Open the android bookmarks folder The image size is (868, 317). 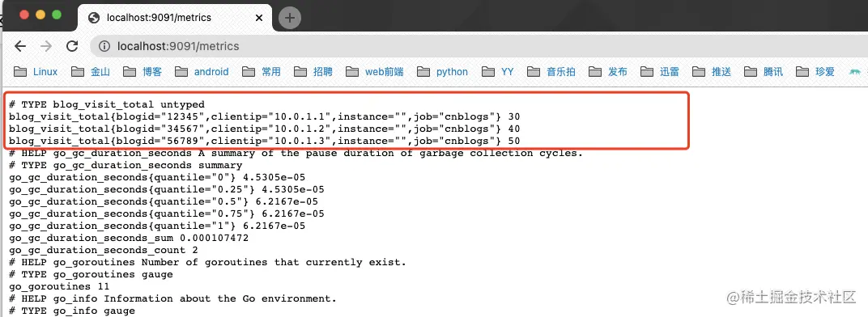[x=202, y=71]
